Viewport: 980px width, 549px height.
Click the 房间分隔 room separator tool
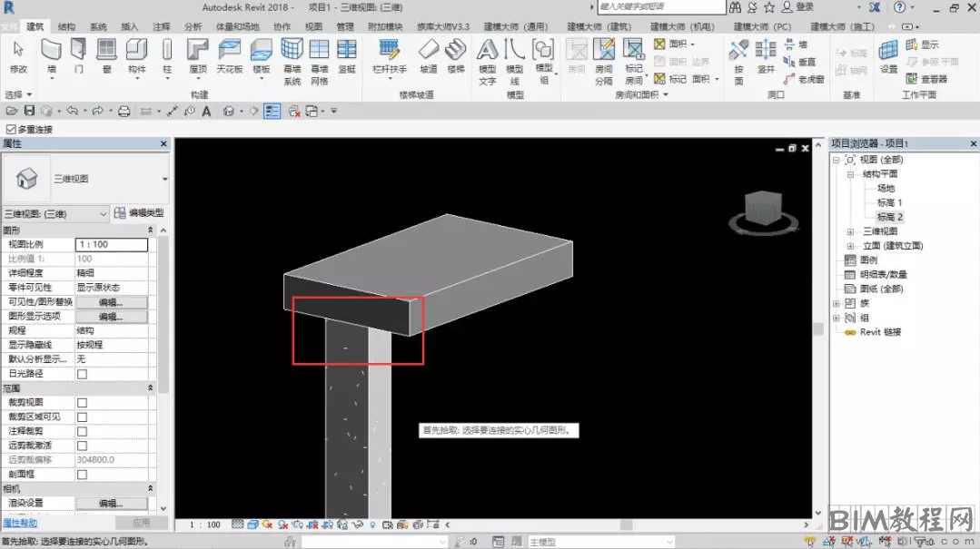click(x=604, y=61)
